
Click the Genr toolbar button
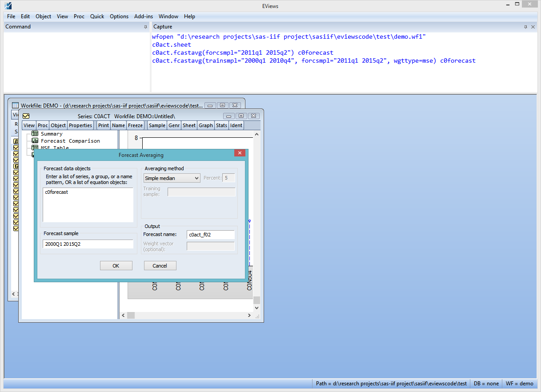174,125
